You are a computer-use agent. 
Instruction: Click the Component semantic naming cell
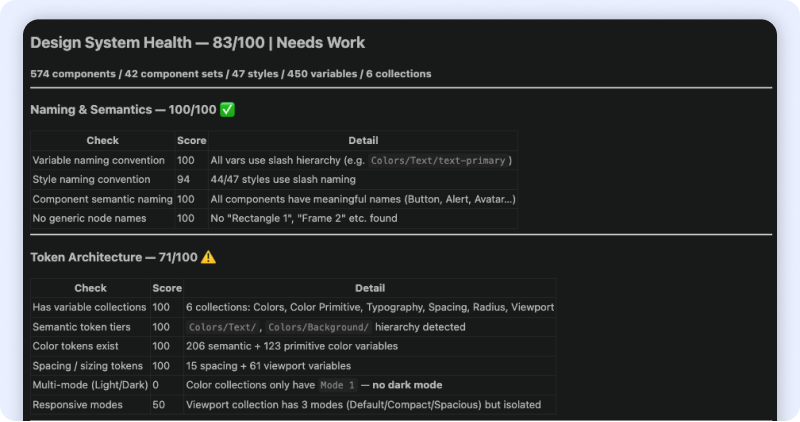pos(102,199)
